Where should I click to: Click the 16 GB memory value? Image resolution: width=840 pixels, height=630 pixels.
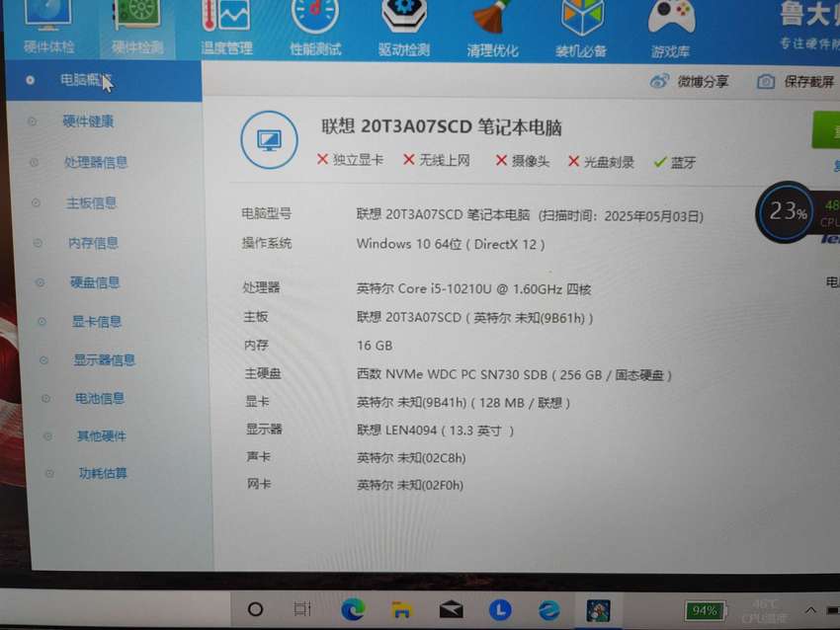tap(375, 346)
